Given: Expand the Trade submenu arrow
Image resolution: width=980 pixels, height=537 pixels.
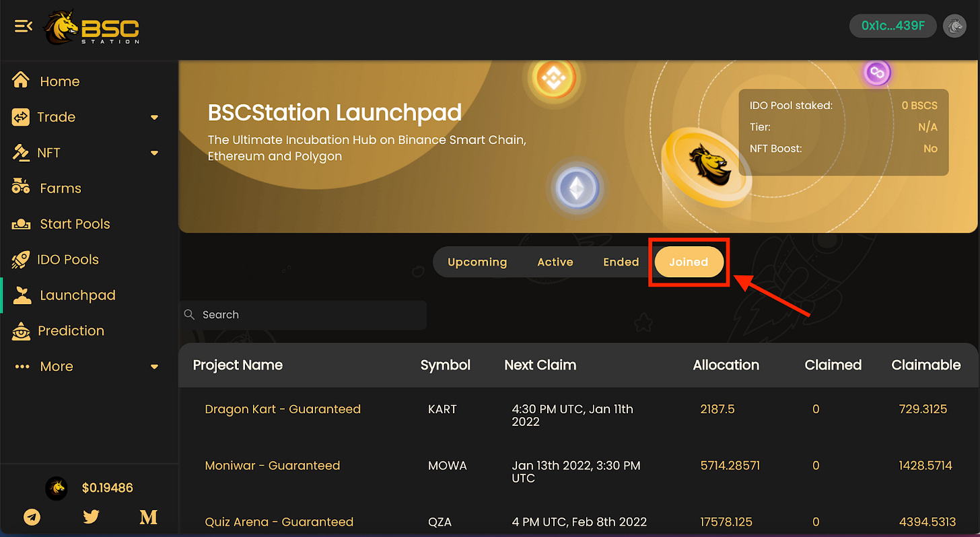Looking at the screenshot, I should [x=154, y=118].
